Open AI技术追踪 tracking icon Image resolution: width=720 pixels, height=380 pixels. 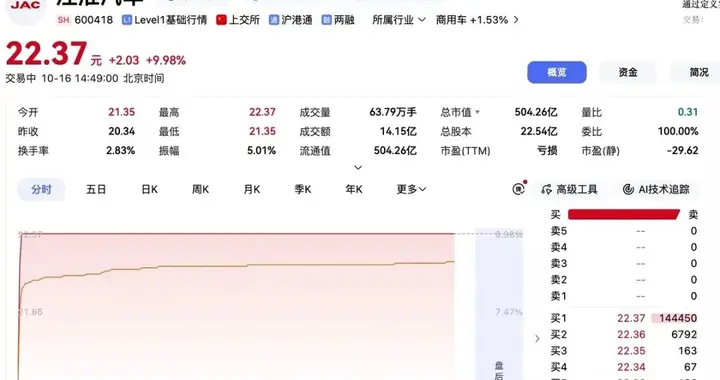[628, 190]
